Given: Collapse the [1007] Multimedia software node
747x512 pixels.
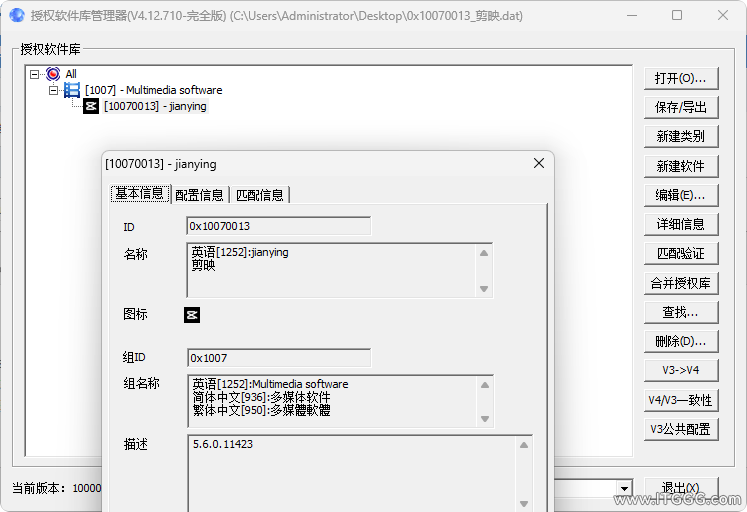Looking at the screenshot, I should pyautogui.click(x=53, y=90).
